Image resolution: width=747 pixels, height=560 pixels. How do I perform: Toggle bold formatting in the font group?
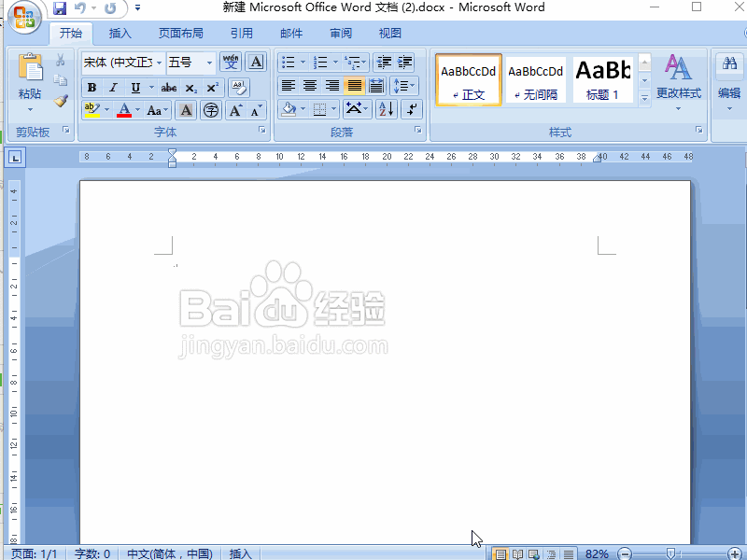[x=92, y=87]
